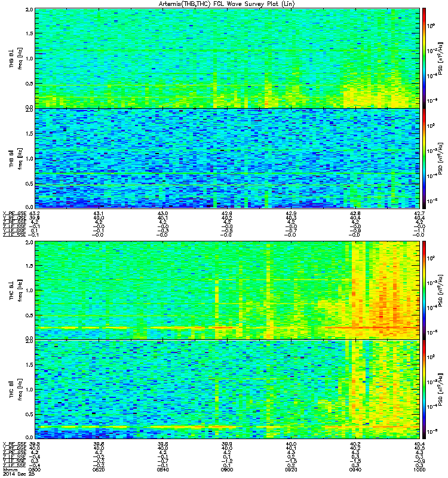Viewport: 448px width, 478px height.
Task: Click the PSD color bar beside THB B-parallel panel
Action: click(424, 158)
